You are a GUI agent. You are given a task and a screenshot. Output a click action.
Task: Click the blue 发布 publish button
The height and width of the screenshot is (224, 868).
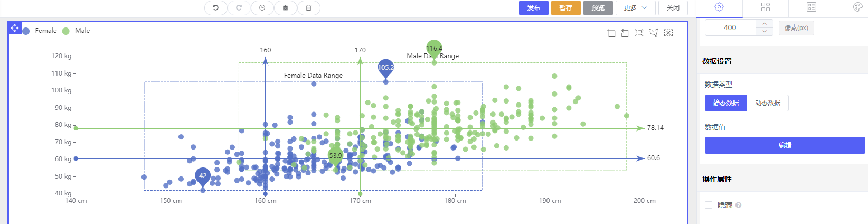[533, 8]
